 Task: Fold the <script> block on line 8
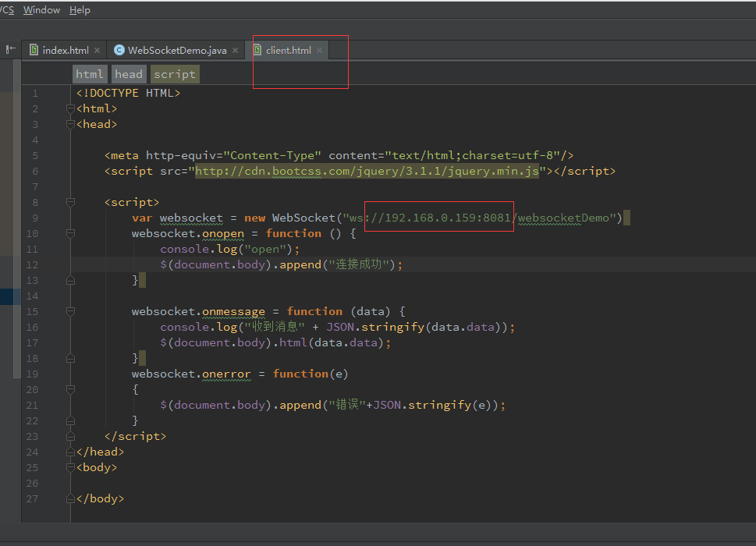[70, 202]
